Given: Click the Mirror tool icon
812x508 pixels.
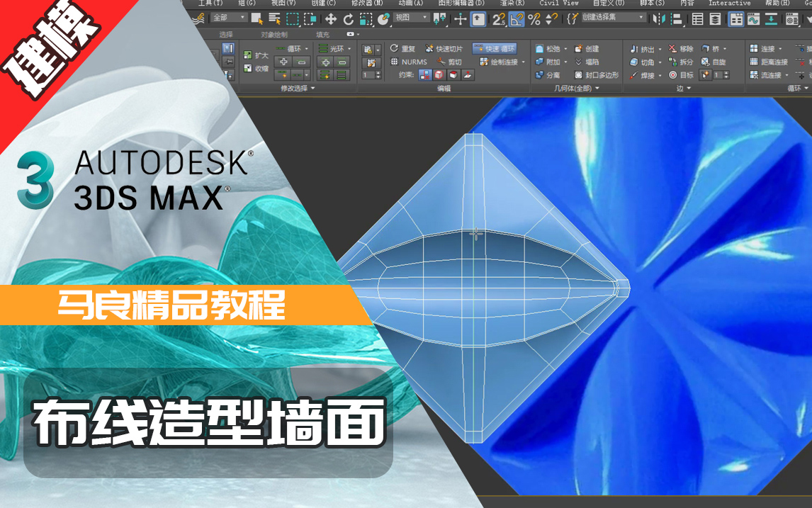Looking at the screenshot, I should 659,20.
